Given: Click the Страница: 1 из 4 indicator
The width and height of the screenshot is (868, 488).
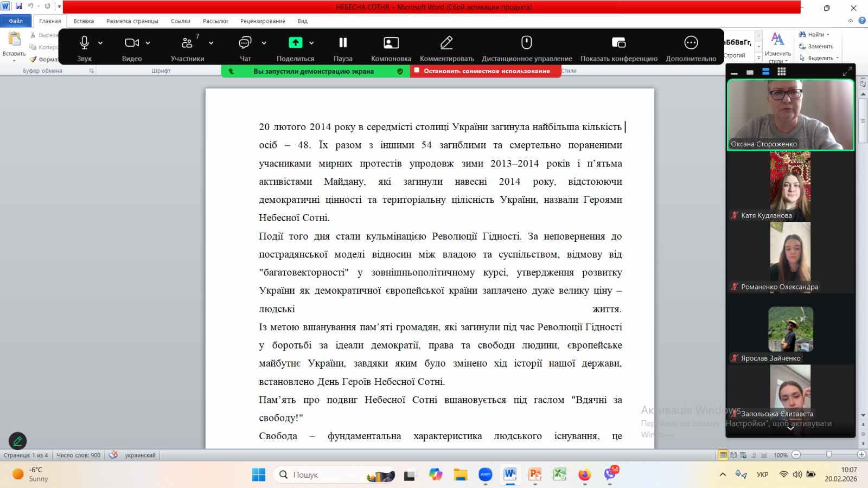Looking at the screenshot, I should click(x=25, y=455).
